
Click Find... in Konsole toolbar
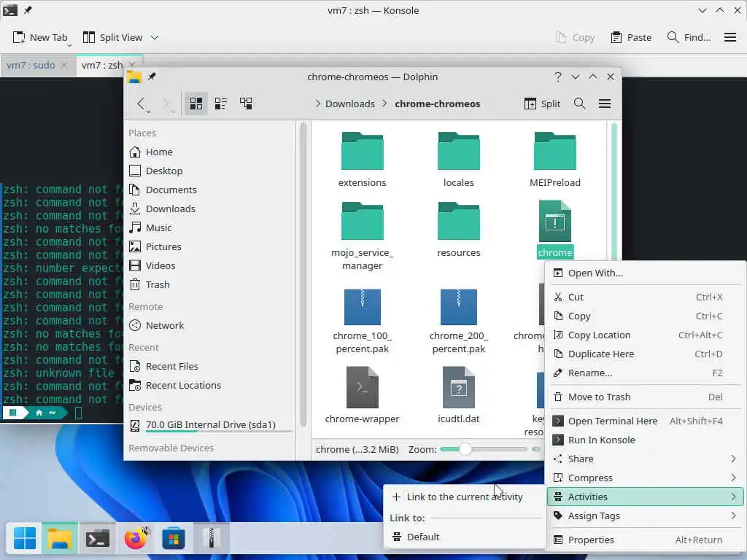click(689, 37)
